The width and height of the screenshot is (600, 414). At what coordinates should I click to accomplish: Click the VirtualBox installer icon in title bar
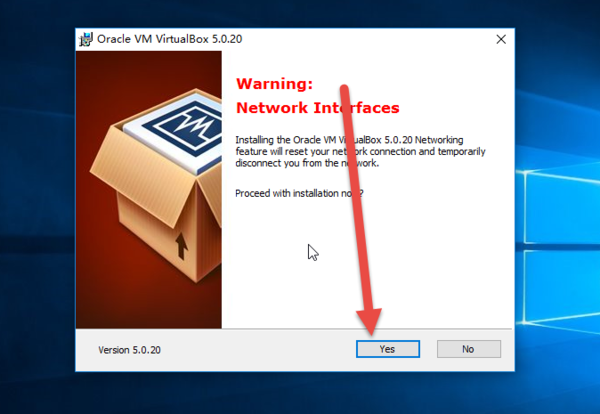coord(86,39)
